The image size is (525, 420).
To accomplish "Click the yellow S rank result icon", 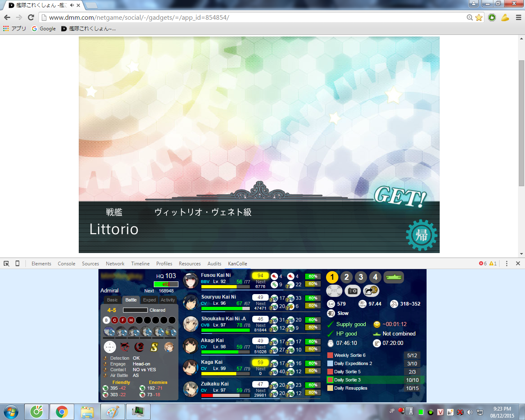I will (x=154, y=347).
